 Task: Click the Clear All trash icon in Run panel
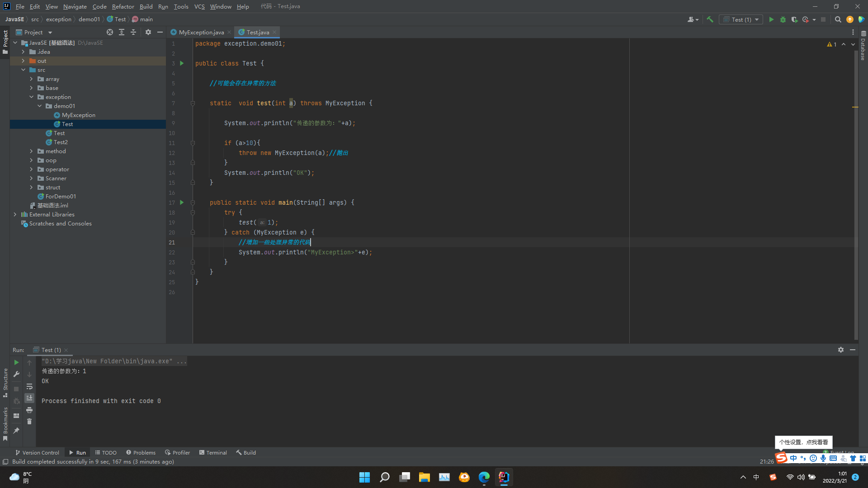tap(29, 422)
